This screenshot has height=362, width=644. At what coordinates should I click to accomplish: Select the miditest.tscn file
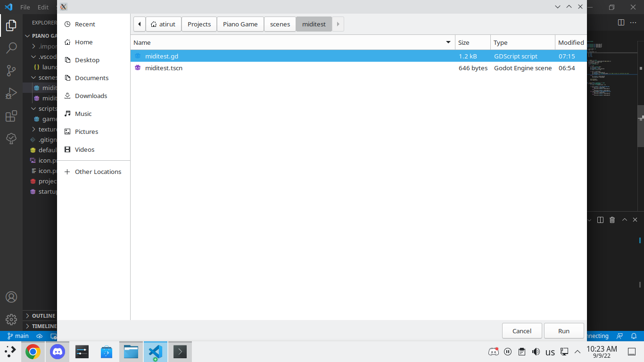point(164,68)
